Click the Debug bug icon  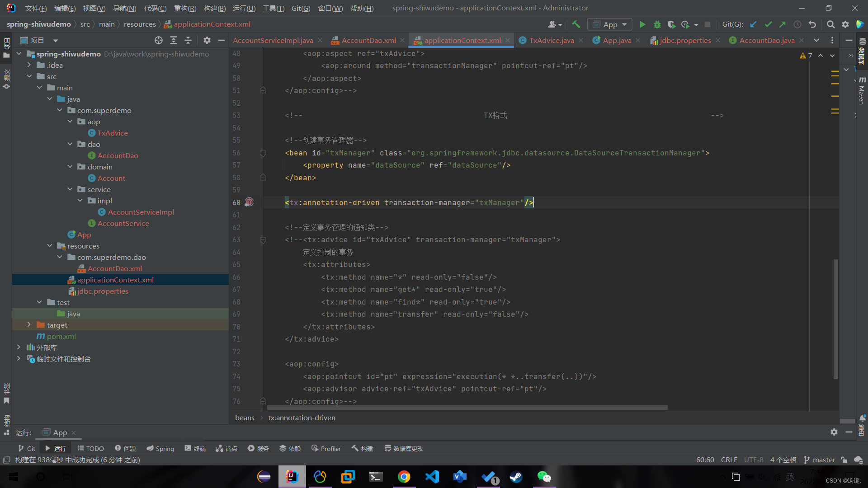coord(657,24)
